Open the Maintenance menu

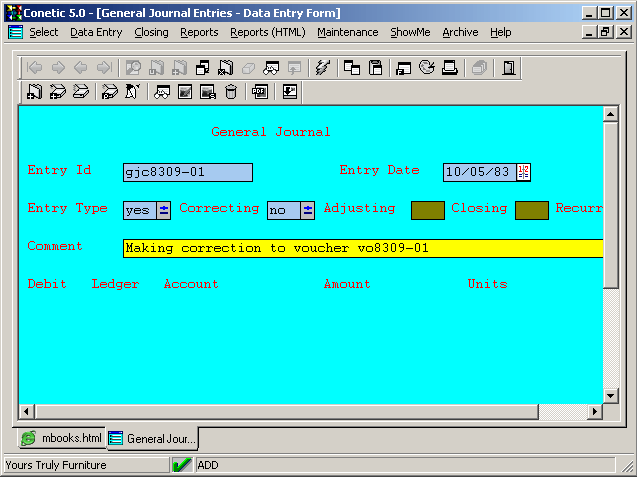pos(347,32)
